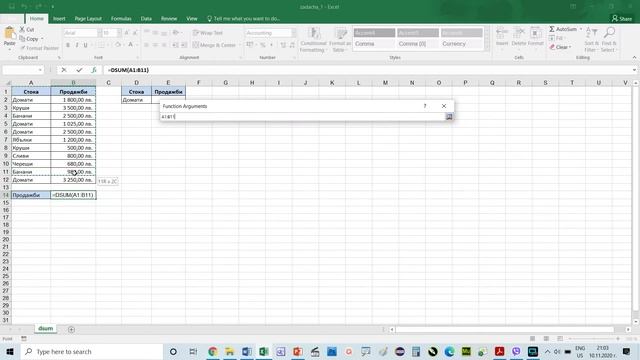Click the Paste clipboard icon

[x=9, y=33]
